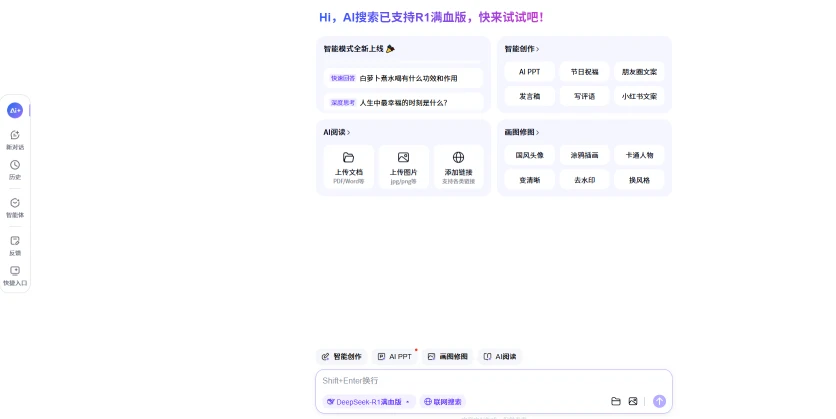Select the 智能创作 chip above input
This screenshot has width=836, height=419.
pyautogui.click(x=342, y=357)
